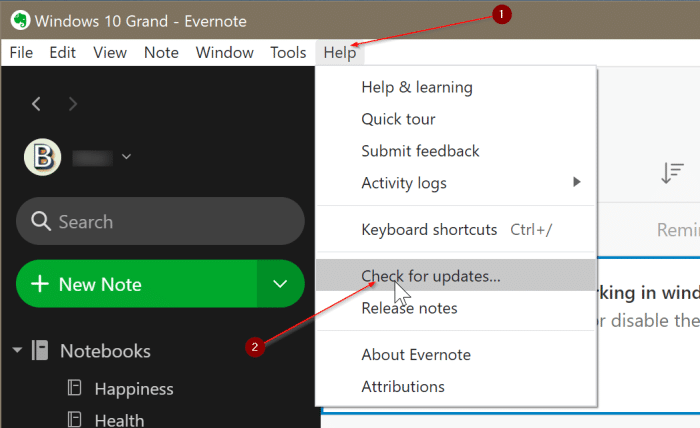Collapse the Notebooks tree arrow
Viewport: 700px width, 428px height.
[x=17, y=350]
